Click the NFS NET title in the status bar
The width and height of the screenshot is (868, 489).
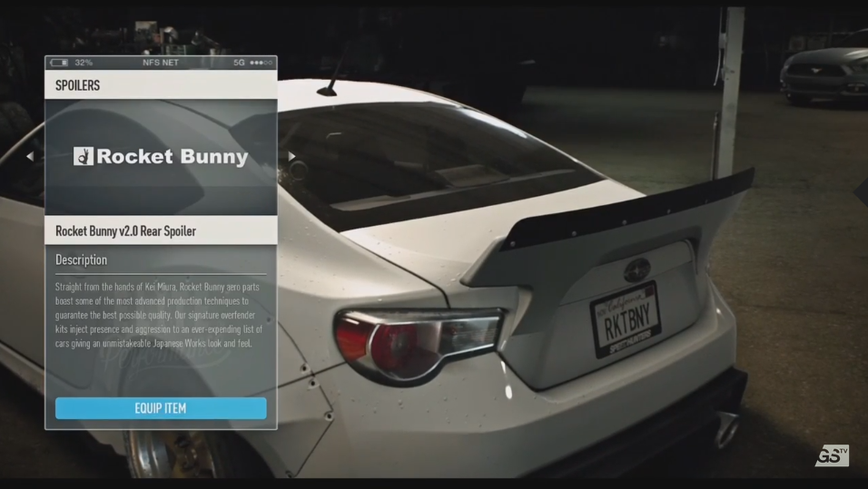pos(161,63)
